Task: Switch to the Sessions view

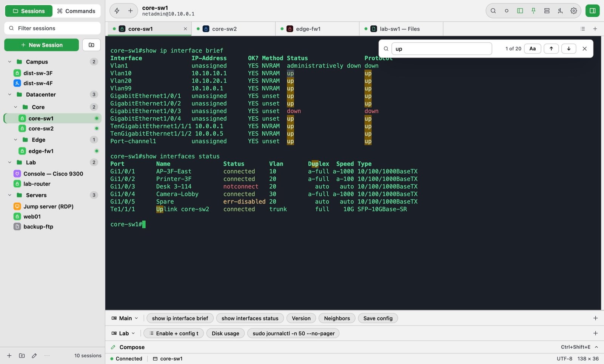Action: [x=29, y=11]
